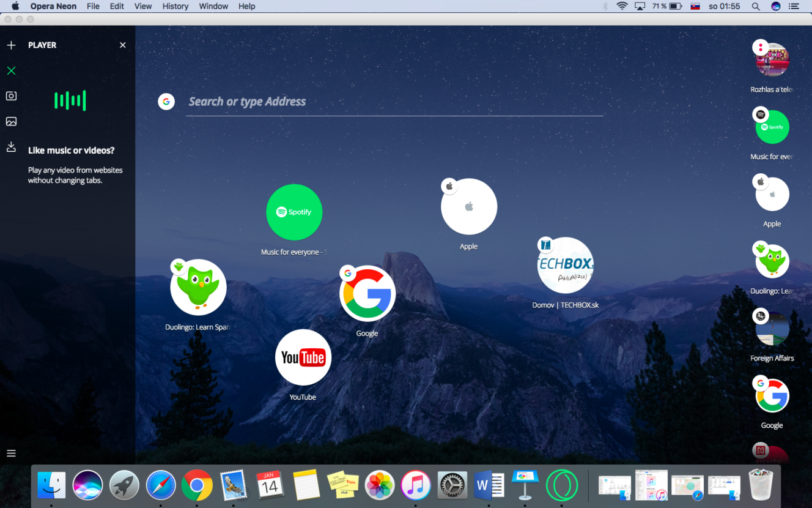Open the YouTube speed dial bubble
The width and height of the screenshot is (812, 508).
coord(303,357)
